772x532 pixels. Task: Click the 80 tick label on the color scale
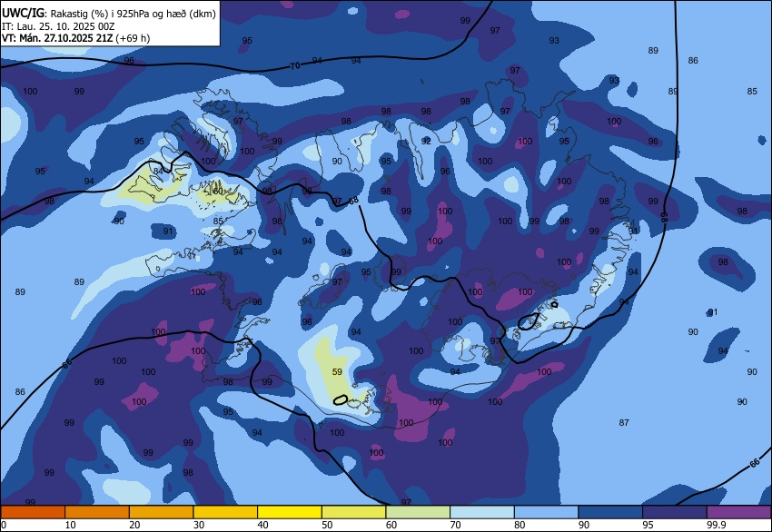[520, 525]
